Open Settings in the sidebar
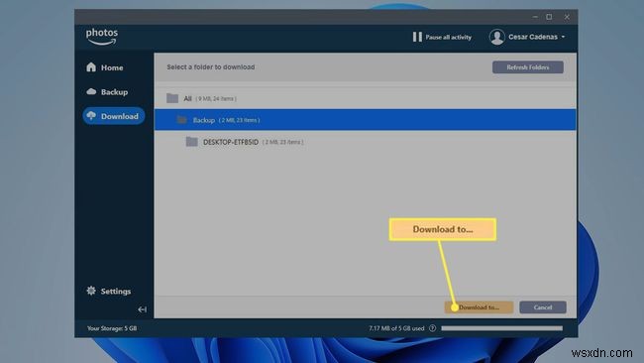This screenshot has width=644, height=363. tap(109, 291)
